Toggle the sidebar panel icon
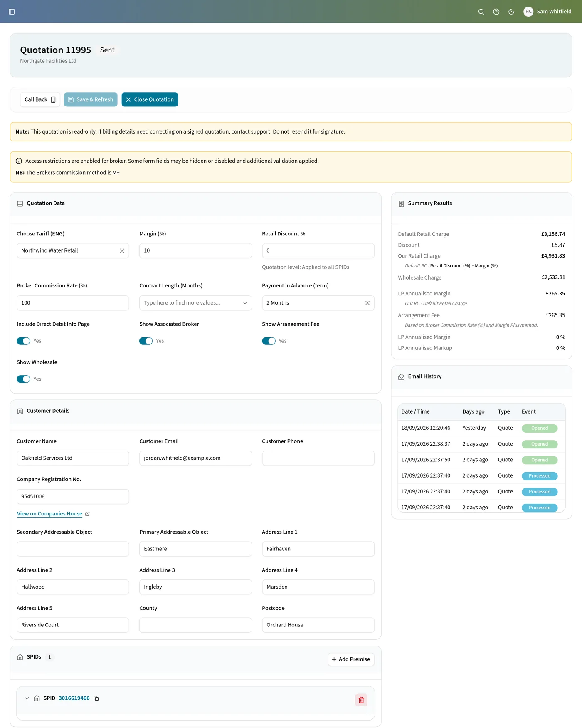 12,12
